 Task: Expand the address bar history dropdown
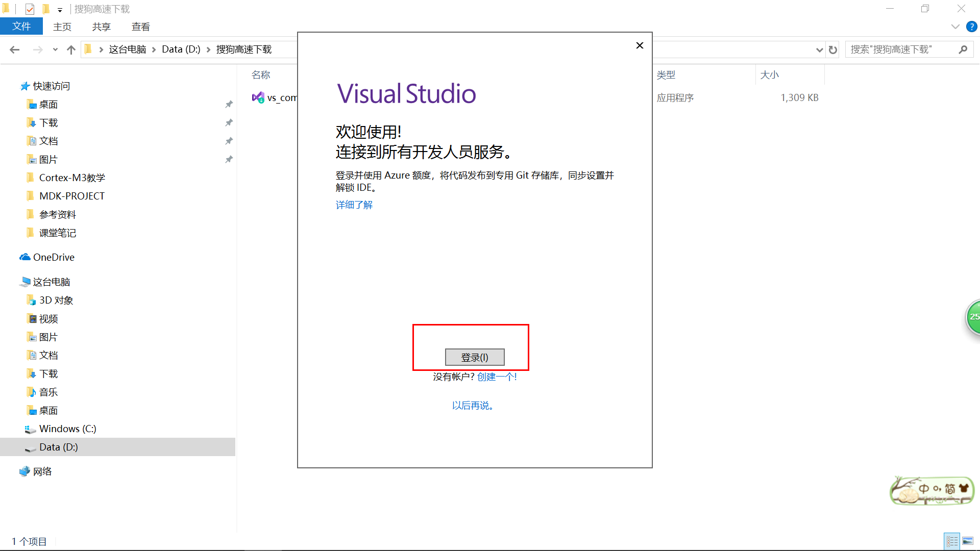point(819,49)
